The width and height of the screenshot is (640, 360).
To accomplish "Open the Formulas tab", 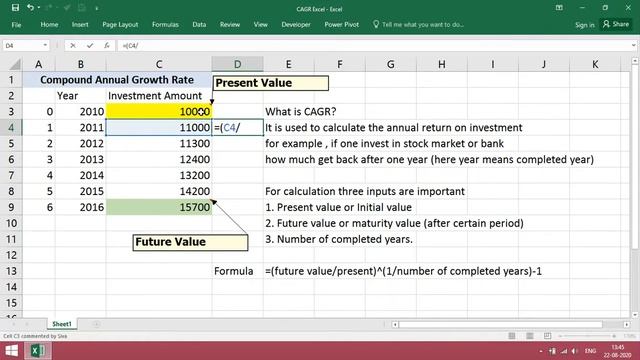I will click(165, 24).
